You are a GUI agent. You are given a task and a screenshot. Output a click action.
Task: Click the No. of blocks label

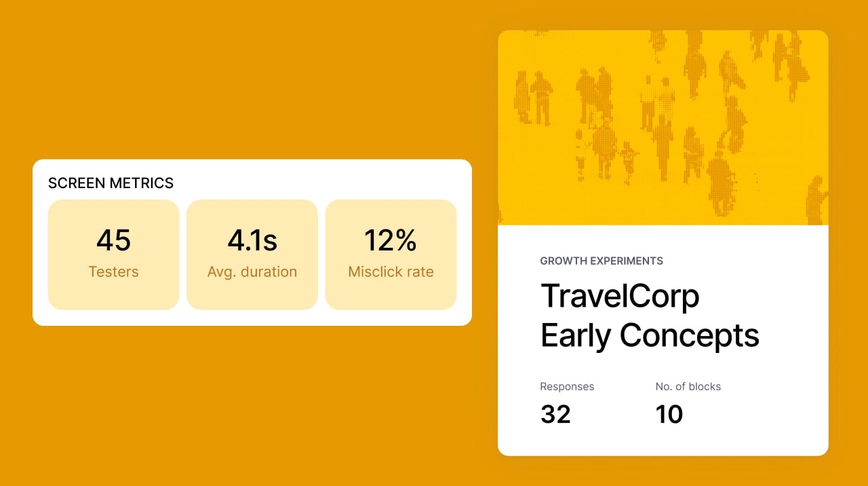(688, 387)
